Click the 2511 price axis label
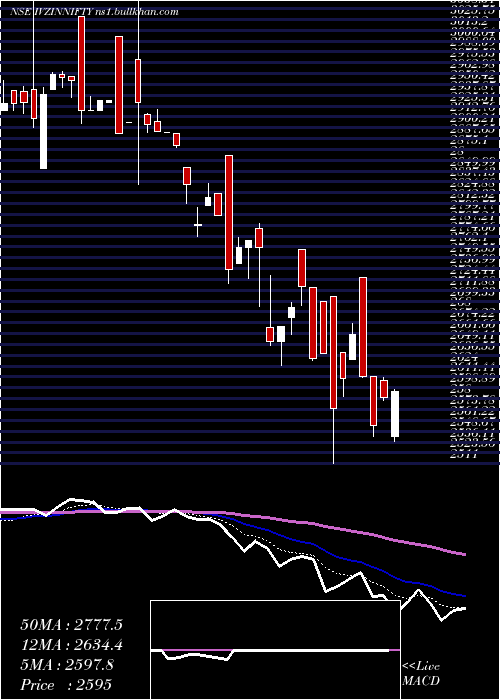The height and width of the screenshot is (700, 500). (466, 455)
